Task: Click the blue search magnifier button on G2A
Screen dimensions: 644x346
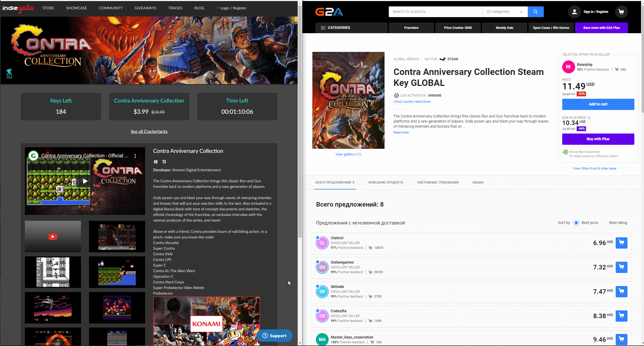Action: tap(536, 12)
